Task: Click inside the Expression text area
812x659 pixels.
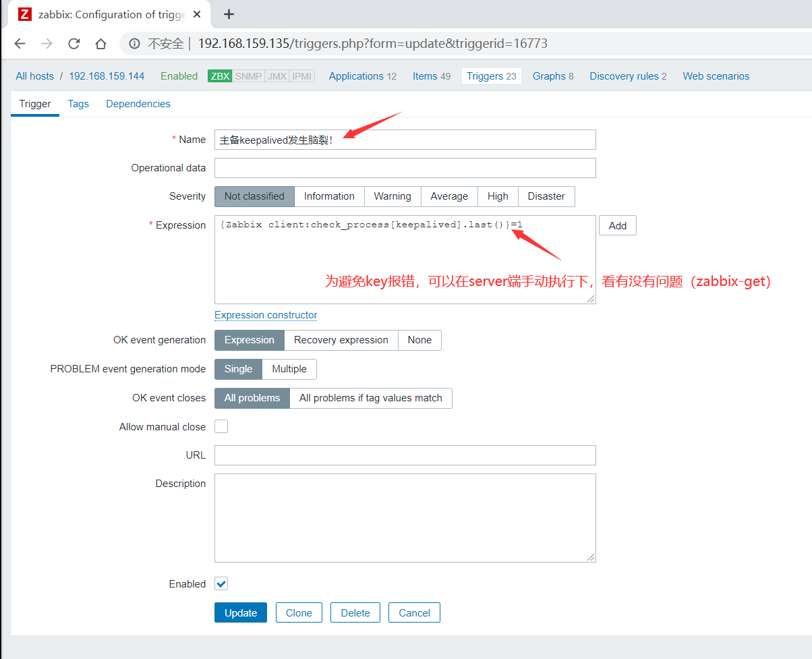Action: click(x=405, y=260)
